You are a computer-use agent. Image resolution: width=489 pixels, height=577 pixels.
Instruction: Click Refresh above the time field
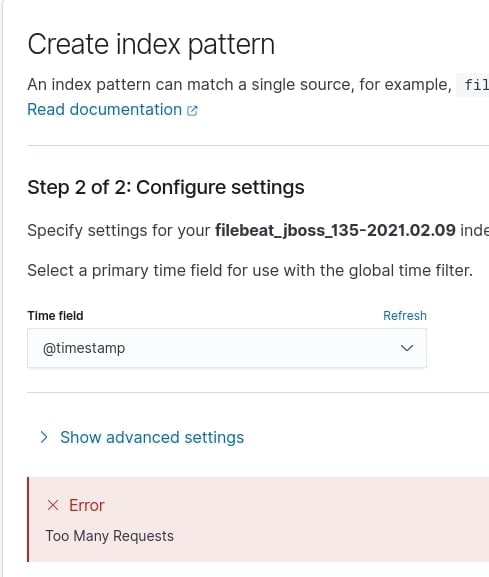(405, 316)
